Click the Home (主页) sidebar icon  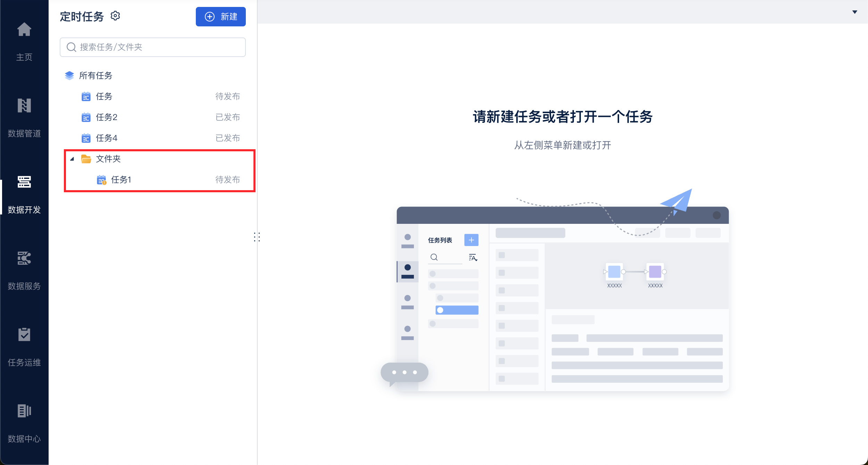pos(24,30)
